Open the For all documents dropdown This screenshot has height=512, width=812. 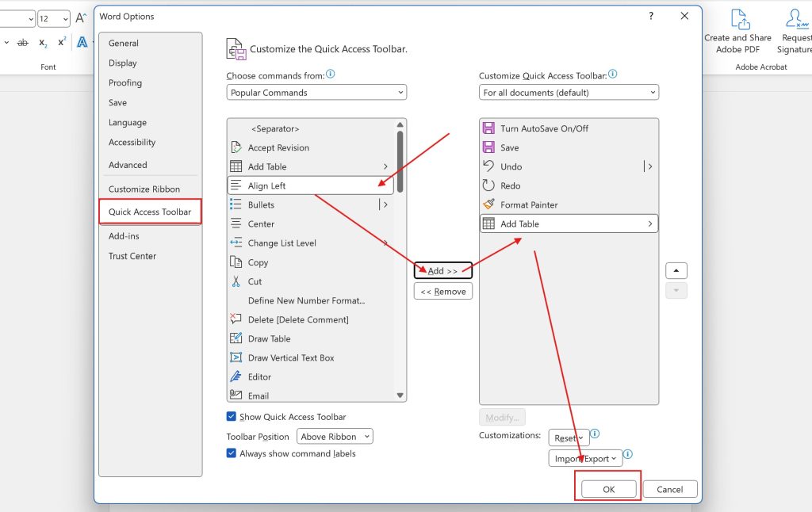point(568,92)
